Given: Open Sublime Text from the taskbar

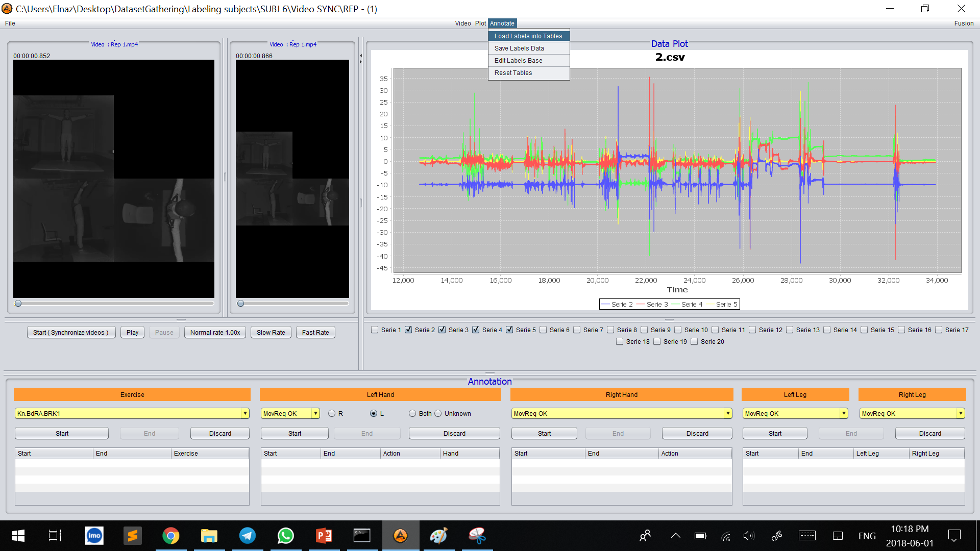Looking at the screenshot, I should coord(133,536).
